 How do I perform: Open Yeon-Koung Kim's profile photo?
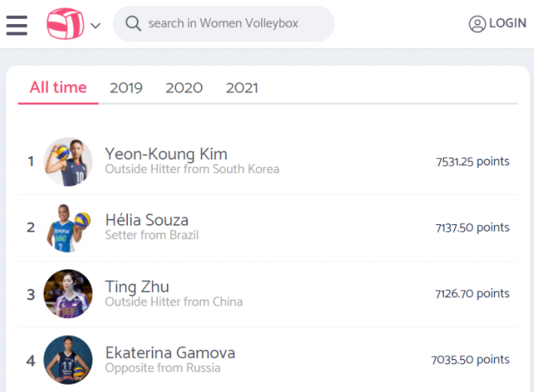[x=68, y=162]
